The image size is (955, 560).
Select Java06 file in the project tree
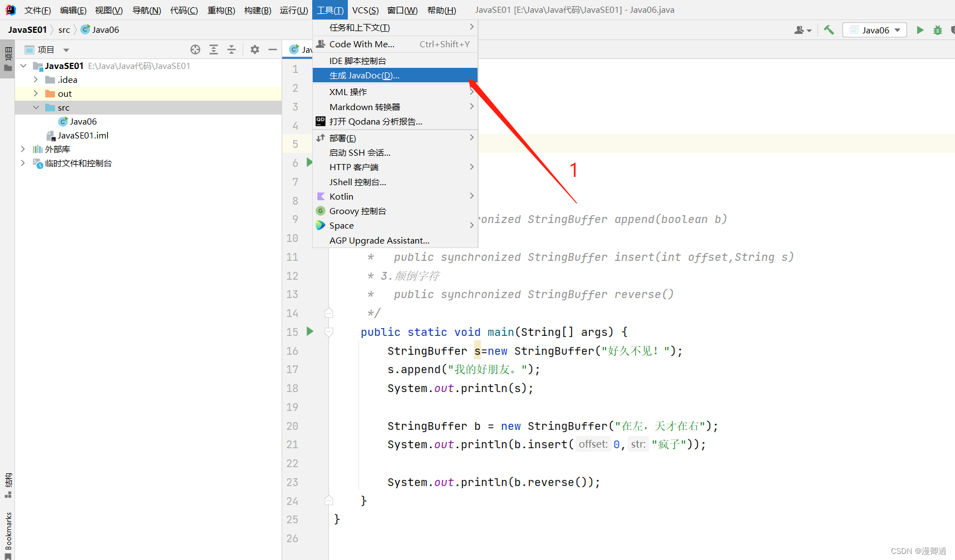coord(83,121)
